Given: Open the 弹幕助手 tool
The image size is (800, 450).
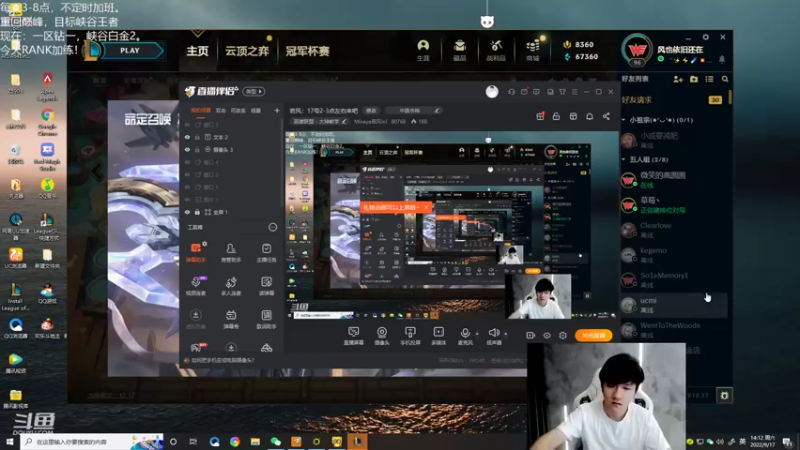Looking at the screenshot, I should (x=195, y=252).
